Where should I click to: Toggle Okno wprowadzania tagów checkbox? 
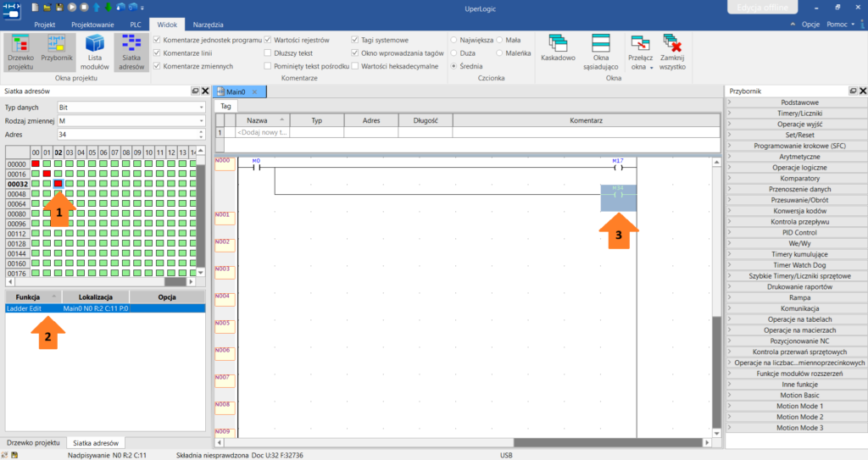coord(355,53)
